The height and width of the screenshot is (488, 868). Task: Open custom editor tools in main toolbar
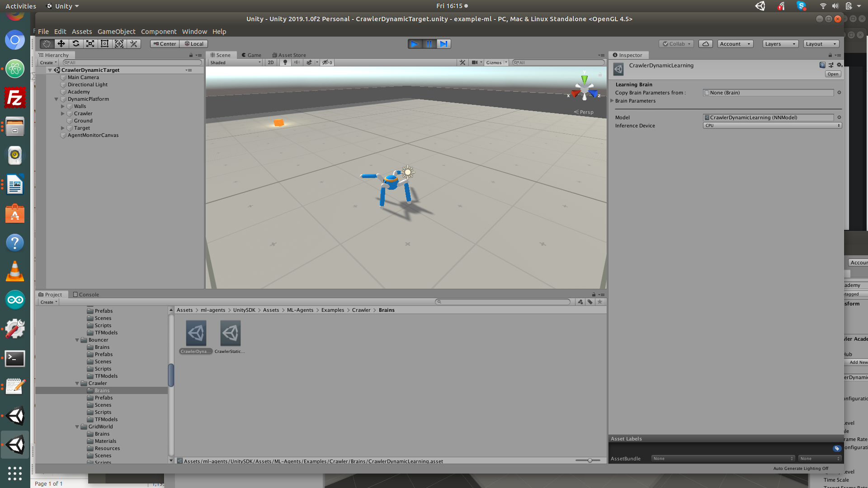point(133,44)
